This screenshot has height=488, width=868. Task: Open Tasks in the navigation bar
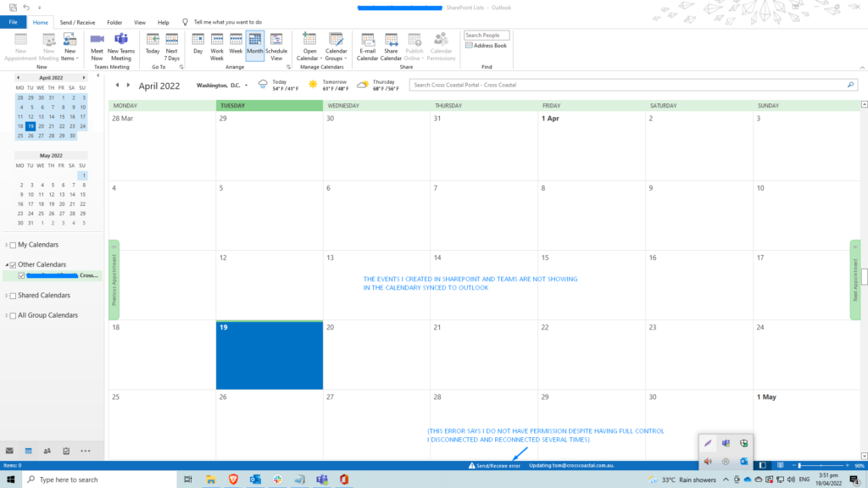point(66,451)
